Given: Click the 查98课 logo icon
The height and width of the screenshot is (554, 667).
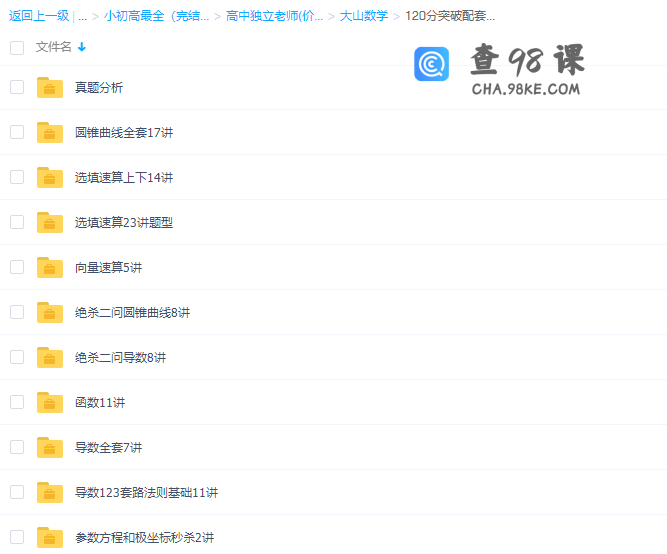Looking at the screenshot, I should click(432, 64).
